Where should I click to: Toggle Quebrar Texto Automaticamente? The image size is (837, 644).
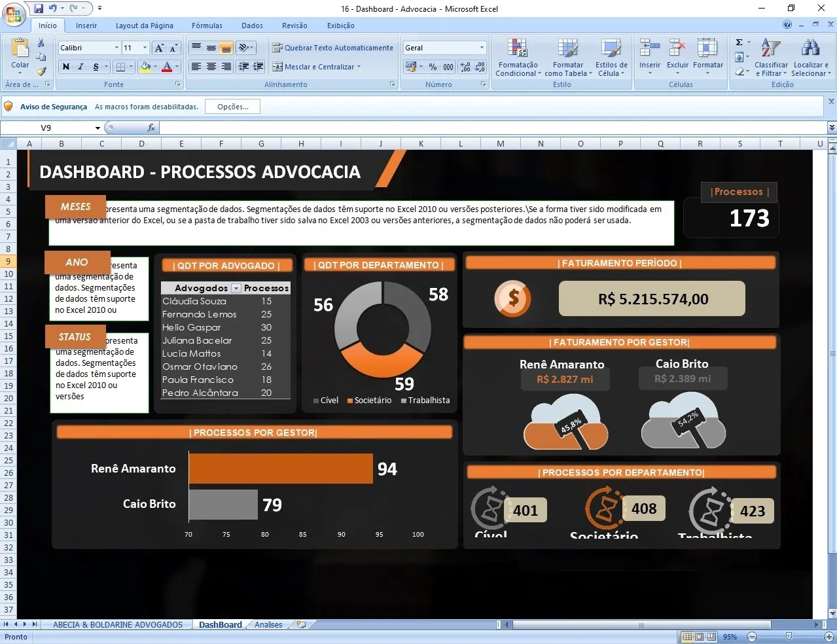(332, 48)
